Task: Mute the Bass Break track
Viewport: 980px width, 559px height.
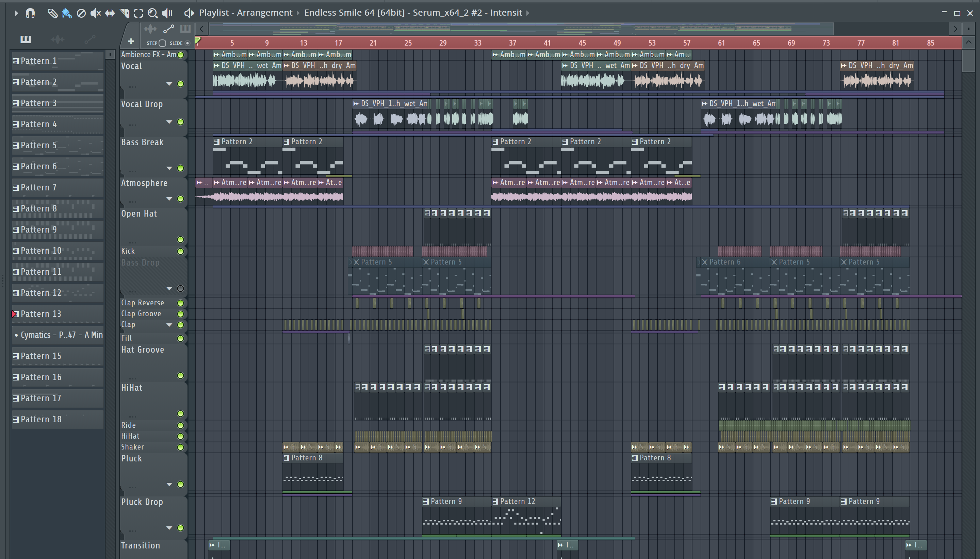Action: tap(180, 168)
